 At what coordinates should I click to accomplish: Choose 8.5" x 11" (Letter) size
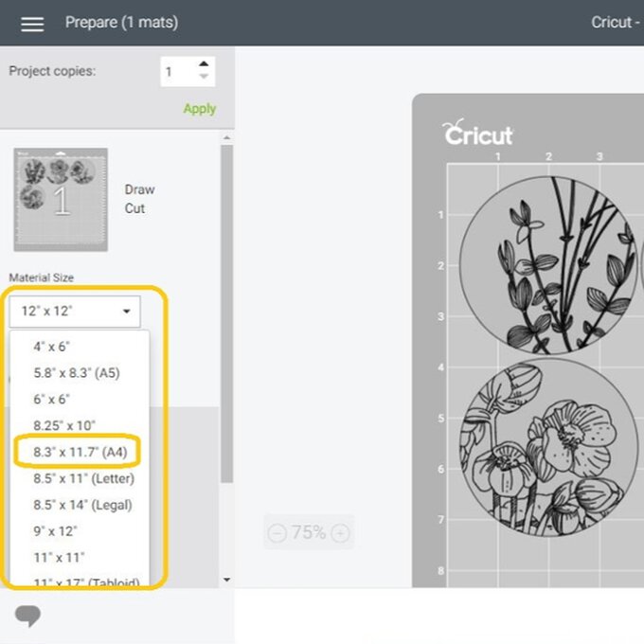tap(83, 478)
